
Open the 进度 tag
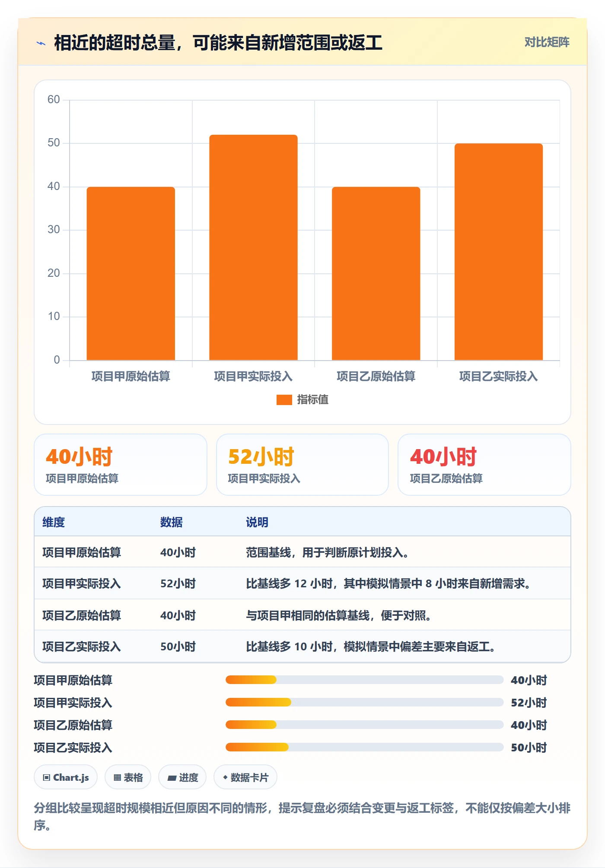(x=182, y=777)
